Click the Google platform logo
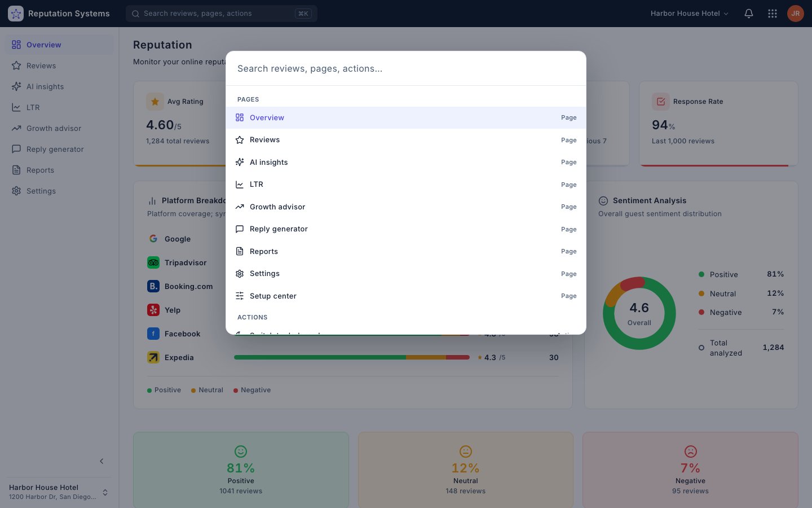Viewport: 812px width, 508px height. pyautogui.click(x=153, y=239)
